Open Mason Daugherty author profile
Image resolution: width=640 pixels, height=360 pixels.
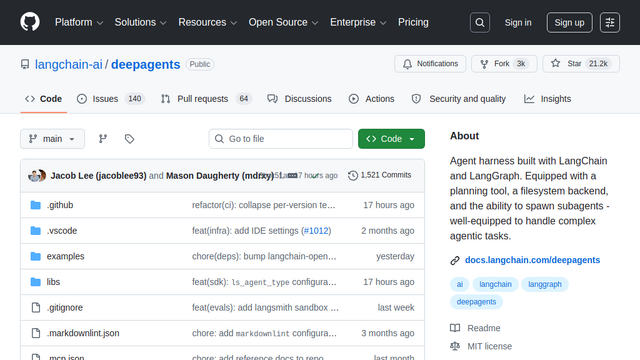[x=220, y=176]
